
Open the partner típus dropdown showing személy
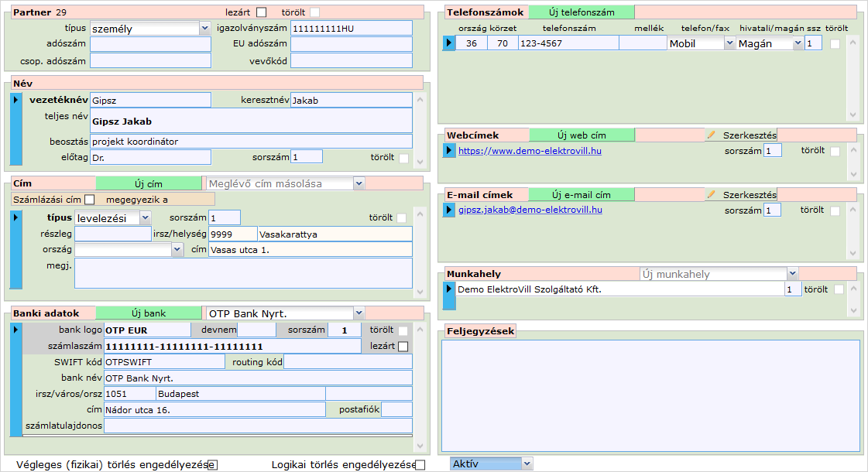[150, 28]
